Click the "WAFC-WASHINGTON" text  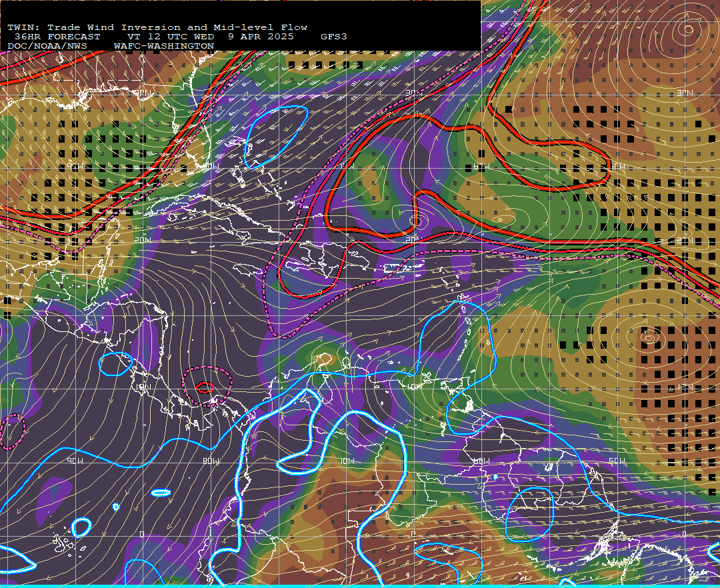(x=164, y=47)
